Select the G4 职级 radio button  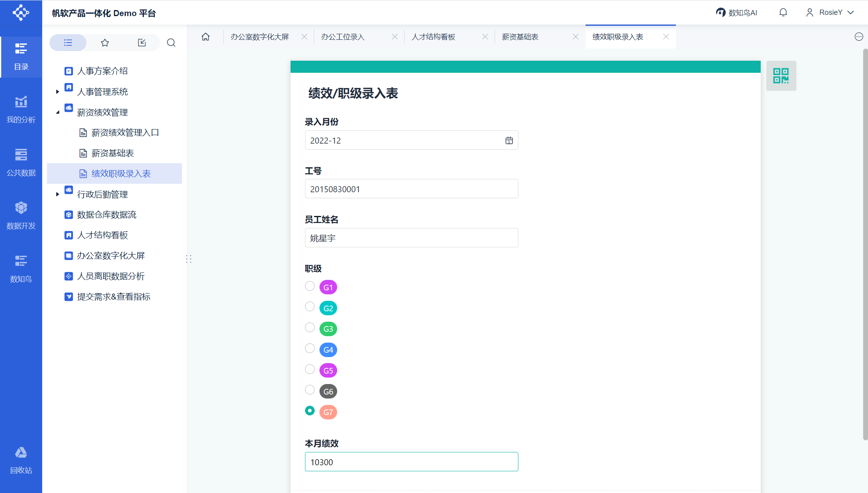[x=309, y=348]
